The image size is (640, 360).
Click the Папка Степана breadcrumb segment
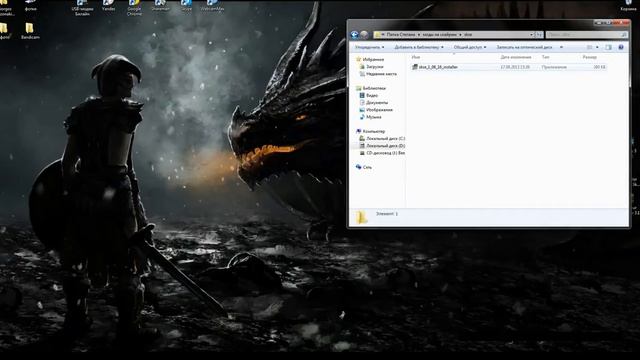(x=401, y=35)
